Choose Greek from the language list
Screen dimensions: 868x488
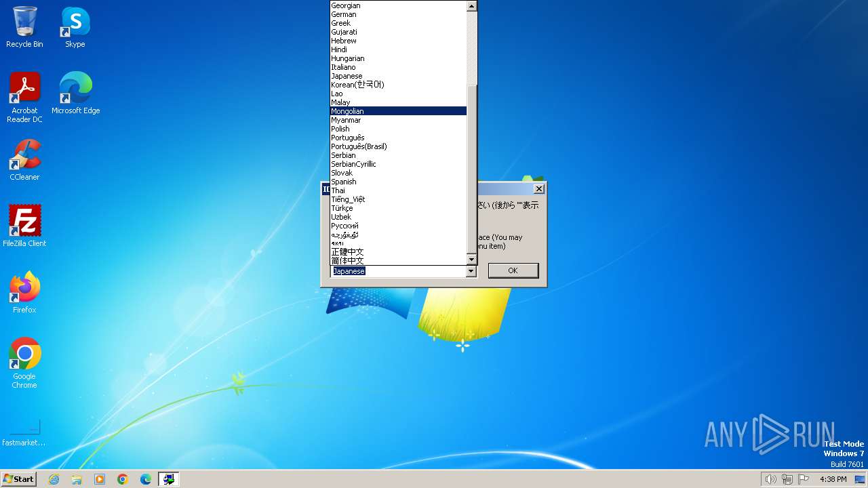(x=398, y=23)
